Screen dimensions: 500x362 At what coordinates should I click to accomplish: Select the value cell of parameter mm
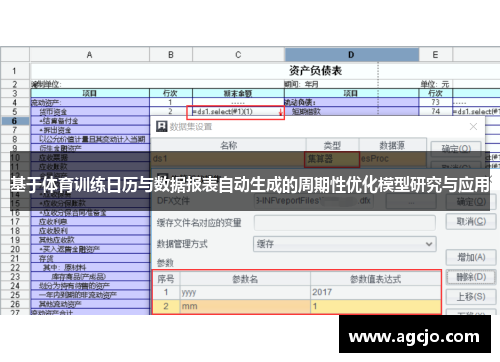point(375,306)
